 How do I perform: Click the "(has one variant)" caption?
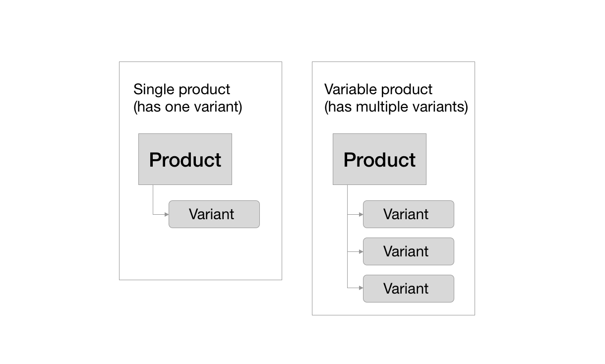187,107
